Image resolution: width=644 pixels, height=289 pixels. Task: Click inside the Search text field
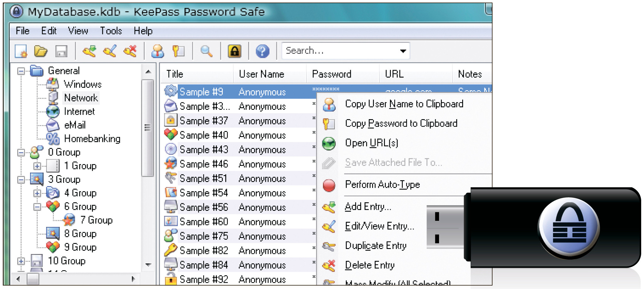coord(338,51)
